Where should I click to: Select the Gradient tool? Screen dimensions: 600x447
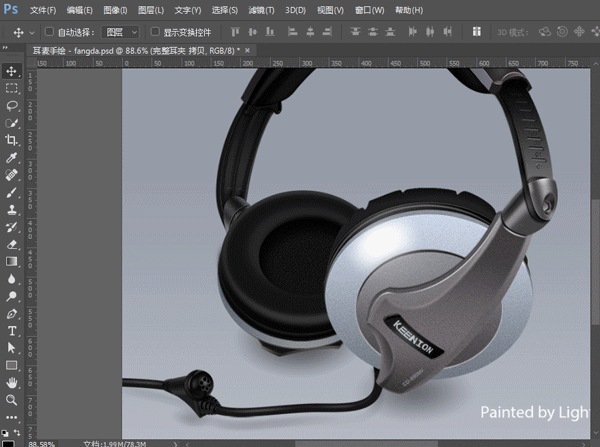coord(11,262)
